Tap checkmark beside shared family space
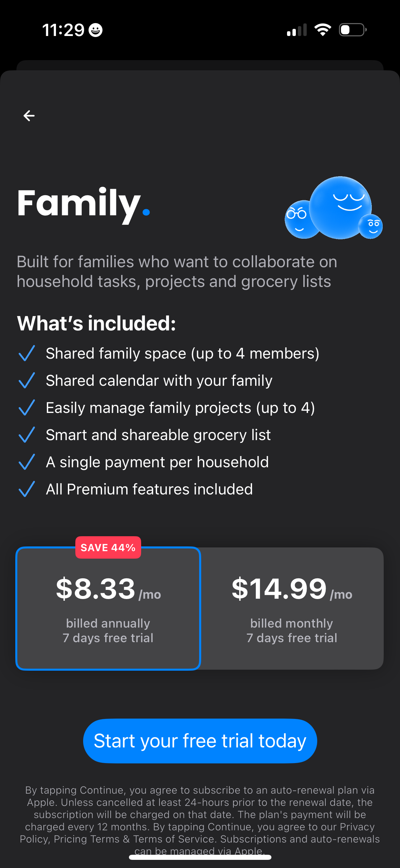 click(27, 354)
